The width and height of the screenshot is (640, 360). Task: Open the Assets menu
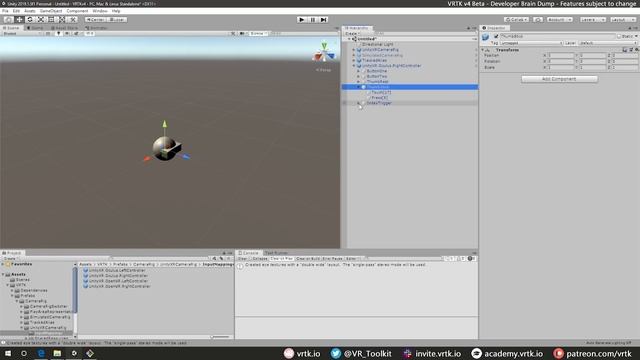[30, 11]
